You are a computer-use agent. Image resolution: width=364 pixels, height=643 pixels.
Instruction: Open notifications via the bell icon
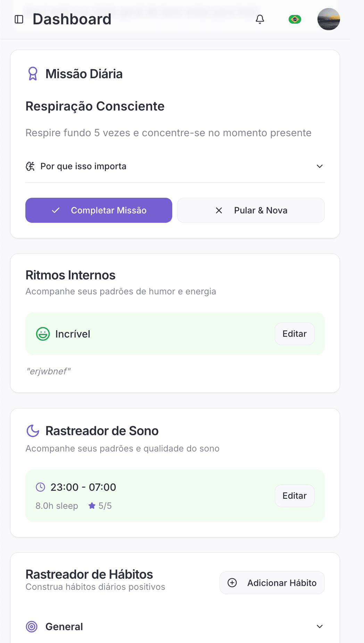point(259,19)
